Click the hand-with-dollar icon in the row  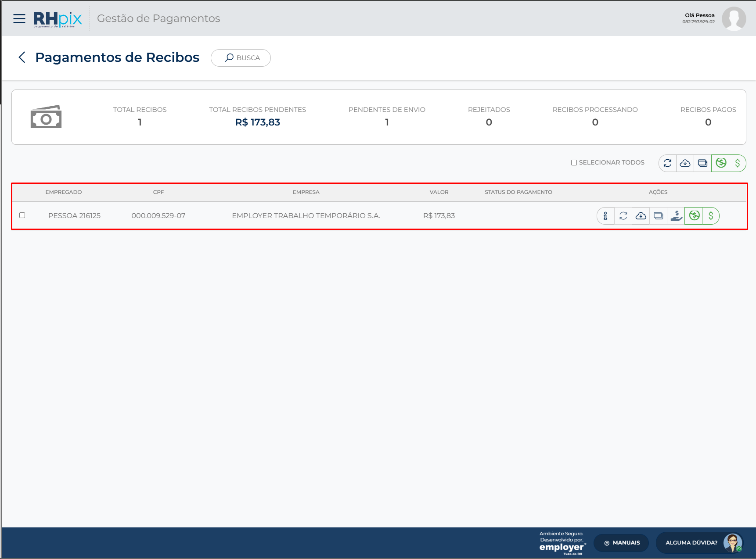[x=677, y=216]
